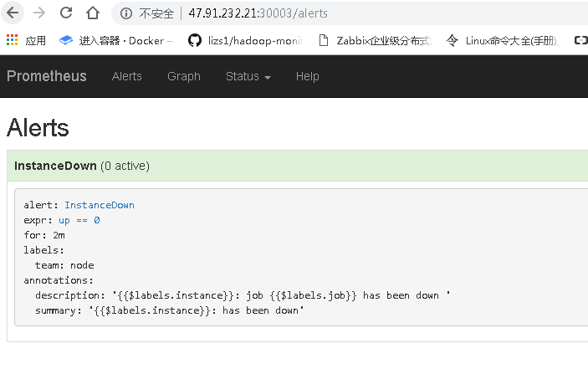Screen dimensions: 588x374
Task: Open the Help page
Action: point(307,76)
